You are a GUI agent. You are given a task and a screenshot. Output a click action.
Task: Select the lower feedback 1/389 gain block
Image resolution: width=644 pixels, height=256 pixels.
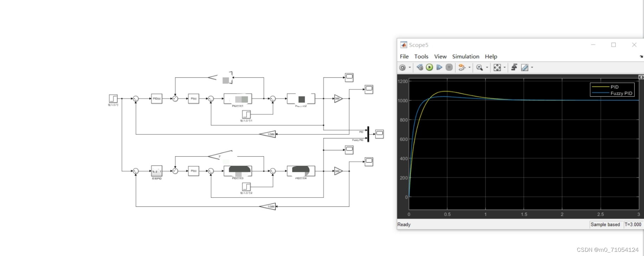pyautogui.click(x=268, y=207)
